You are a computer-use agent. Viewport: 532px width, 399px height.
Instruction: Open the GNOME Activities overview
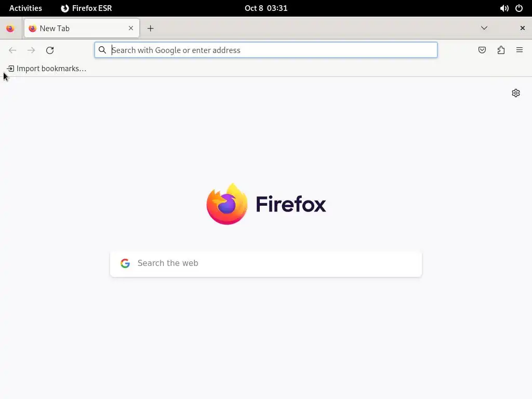[x=25, y=8]
